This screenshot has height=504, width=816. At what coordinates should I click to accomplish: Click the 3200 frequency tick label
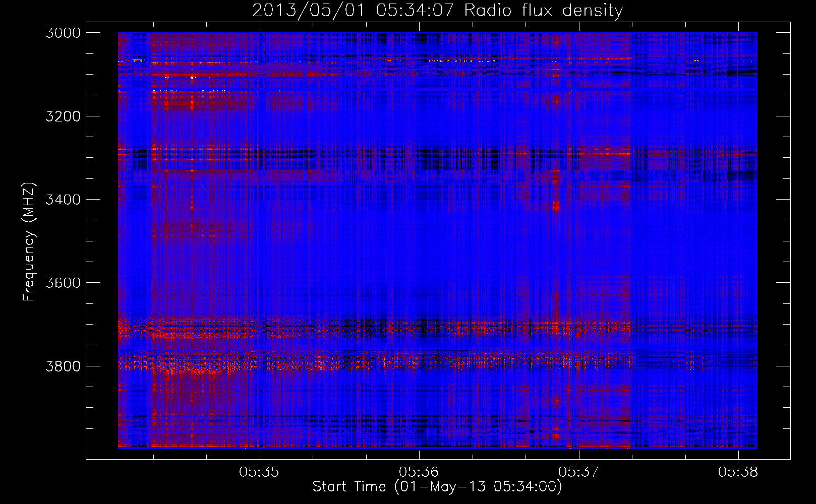click(63, 116)
